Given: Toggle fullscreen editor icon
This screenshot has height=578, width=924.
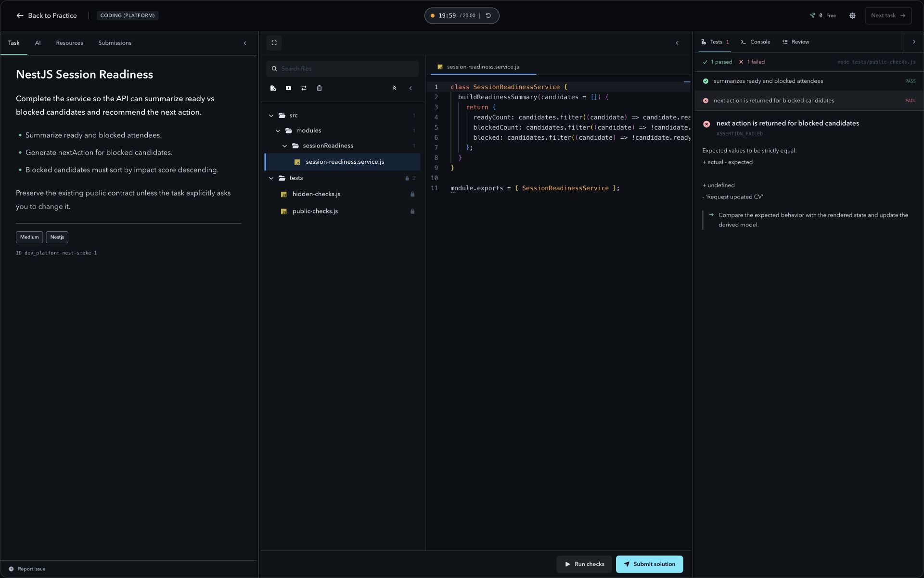Looking at the screenshot, I should 274,43.
